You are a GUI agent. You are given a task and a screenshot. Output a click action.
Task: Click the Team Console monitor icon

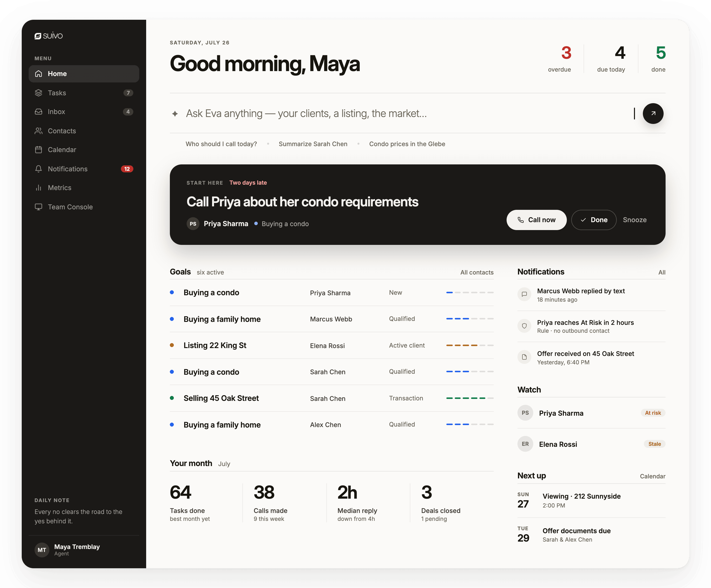coord(39,207)
